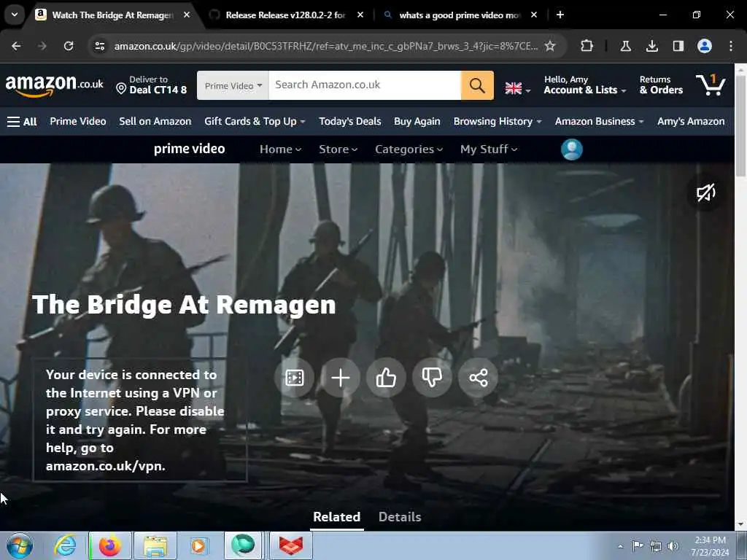Image resolution: width=747 pixels, height=560 pixels.
Task: Change delivery location Deal CT14 8
Action: [x=152, y=85]
